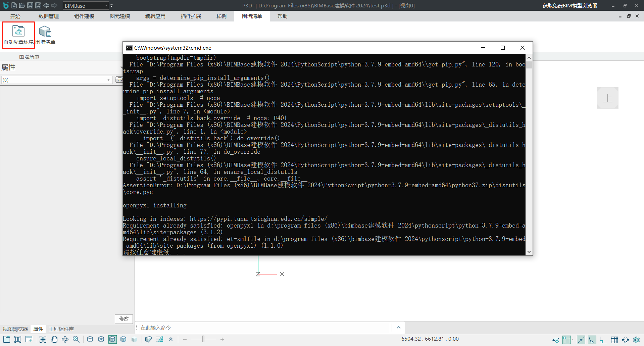Viewport: 644px width, 346px height.
Task: Save the current file with the floppy icon
Action: 30,5
